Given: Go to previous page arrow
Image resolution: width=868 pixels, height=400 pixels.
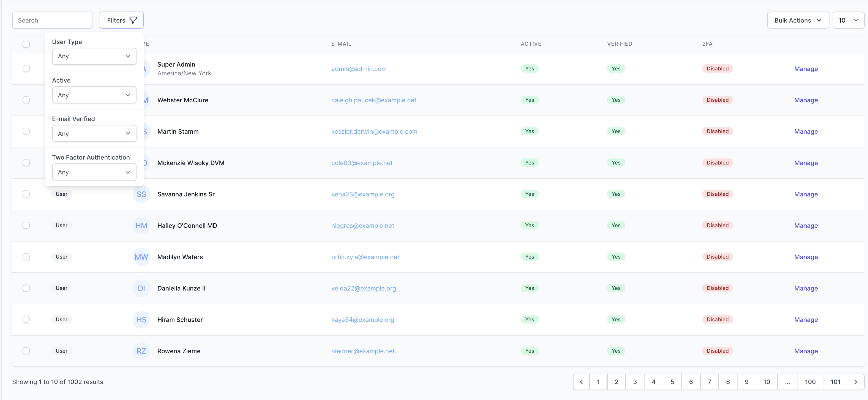Looking at the screenshot, I should (581, 382).
